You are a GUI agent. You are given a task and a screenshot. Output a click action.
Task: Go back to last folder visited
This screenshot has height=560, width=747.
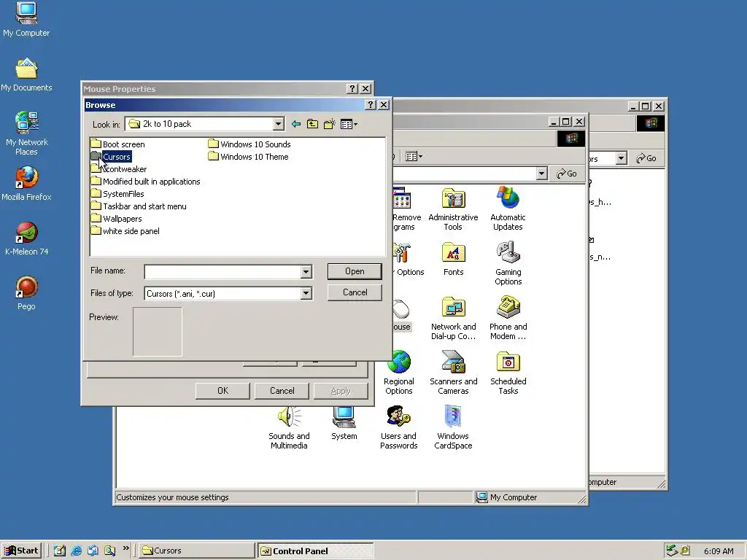(x=296, y=124)
